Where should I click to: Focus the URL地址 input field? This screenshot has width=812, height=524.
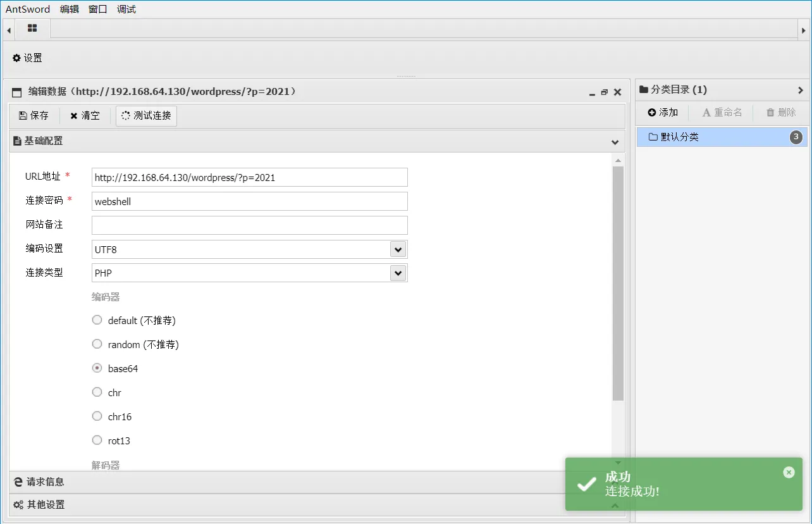[250, 177]
